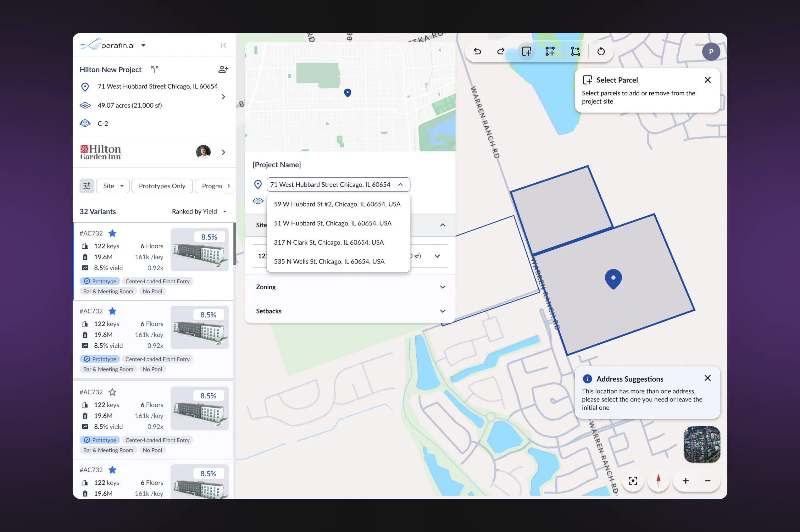Collapse the left sidebar panel
The height and width of the screenshot is (532, 800).
(x=223, y=46)
